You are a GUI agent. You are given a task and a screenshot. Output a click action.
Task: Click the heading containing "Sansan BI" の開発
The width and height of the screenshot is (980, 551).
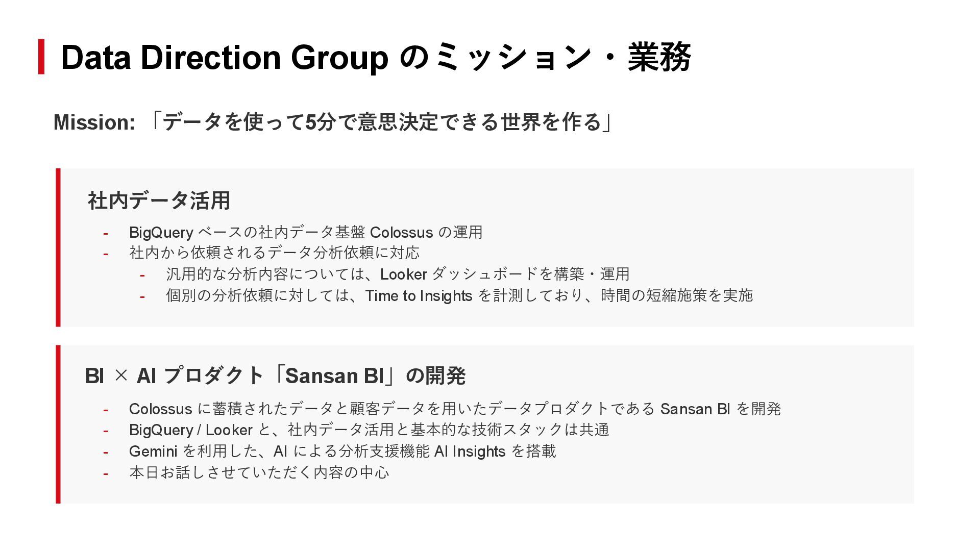tap(275, 376)
